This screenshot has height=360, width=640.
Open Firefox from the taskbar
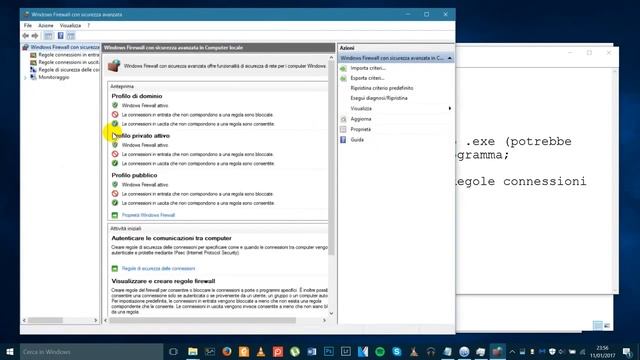click(x=227, y=351)
